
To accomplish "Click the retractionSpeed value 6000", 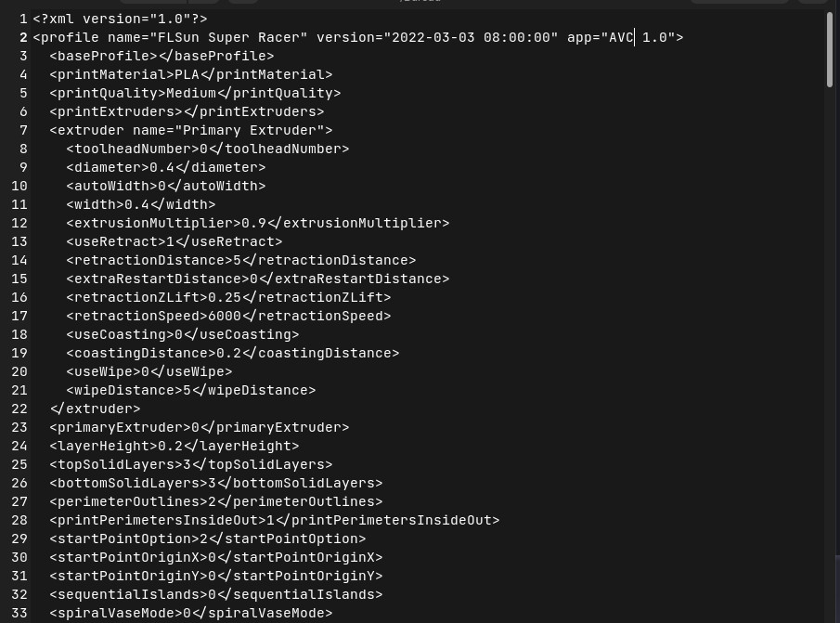I will [225, 316].
